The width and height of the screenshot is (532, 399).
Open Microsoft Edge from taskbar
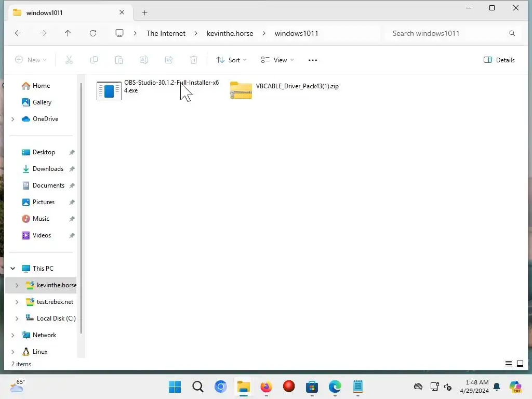point(335,387)
